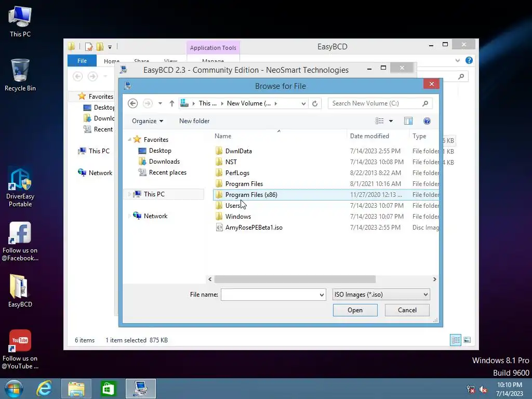
Task: Click the network tray icon
Action: pyautogui.click(x=471, y=389)
